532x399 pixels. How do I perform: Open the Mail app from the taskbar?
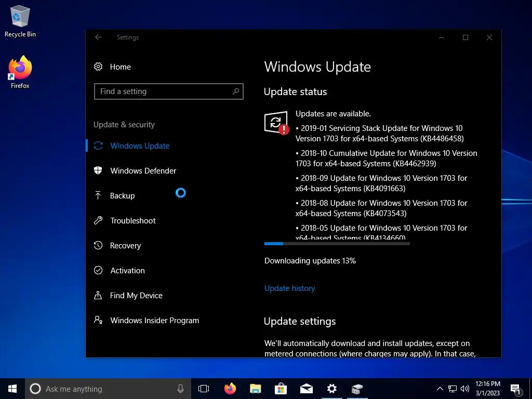pyautogui.click(x=307, y=389)
